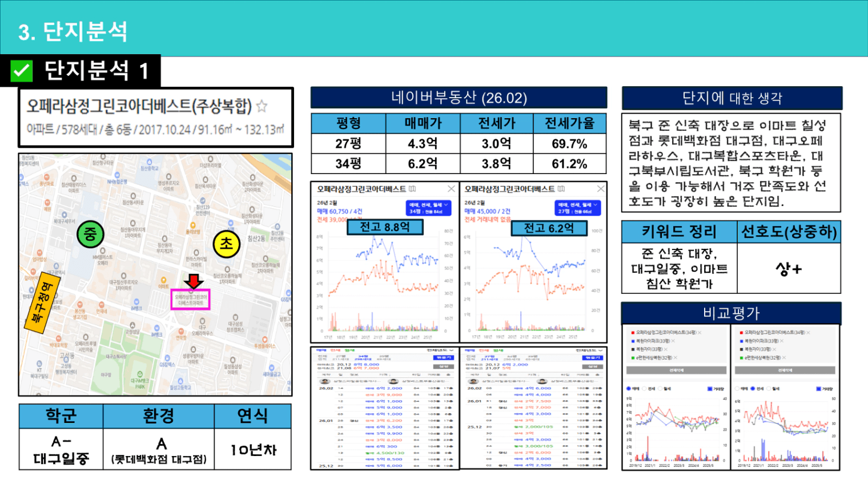868x488 pixels.
Task: Remove e편한세상복현(32평) from the left comparison list
Action: click(x=676, y=357)
